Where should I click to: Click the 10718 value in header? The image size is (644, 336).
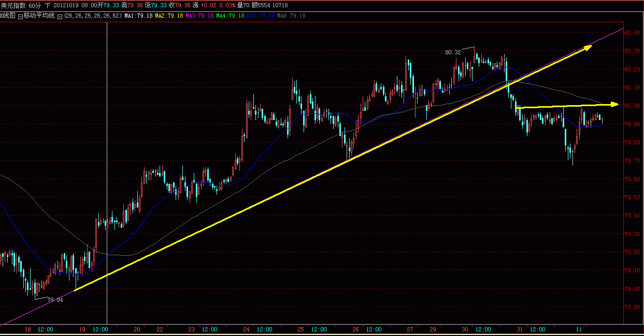[x=280, y=5]
